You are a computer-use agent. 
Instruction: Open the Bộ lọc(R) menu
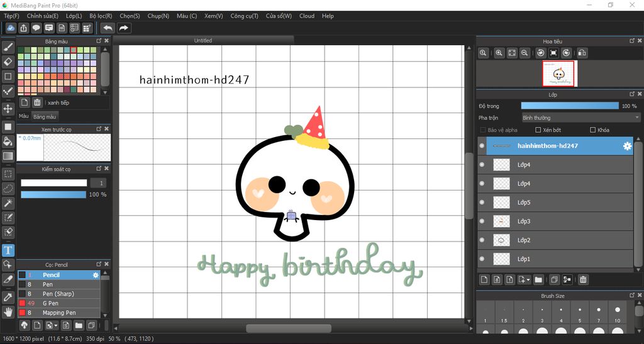pos(101,16)
